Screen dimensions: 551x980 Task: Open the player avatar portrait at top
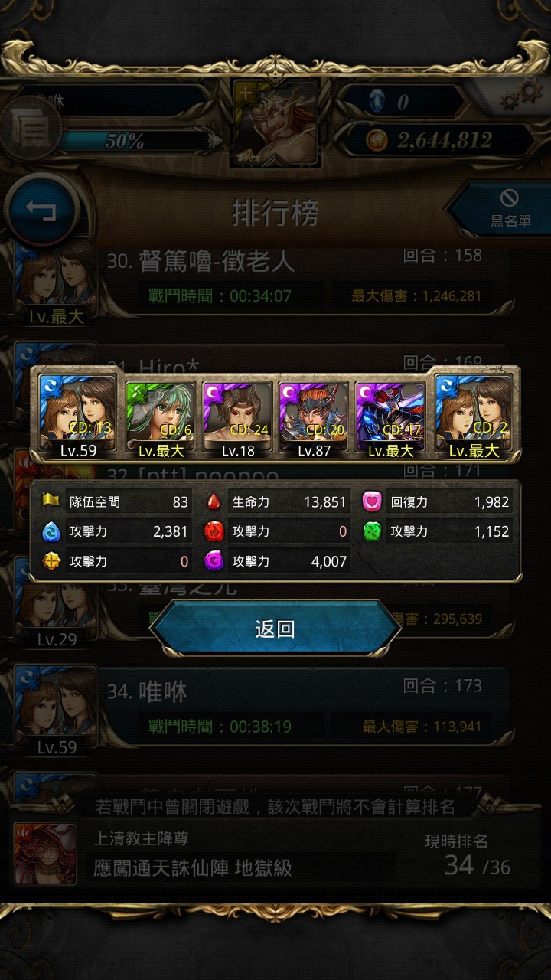pos(275,122)
